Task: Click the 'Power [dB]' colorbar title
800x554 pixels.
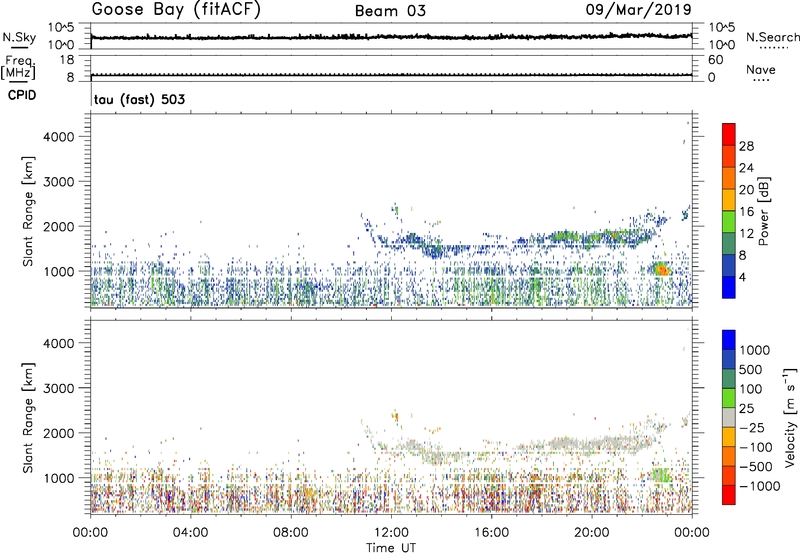Action: pos(763,211)
